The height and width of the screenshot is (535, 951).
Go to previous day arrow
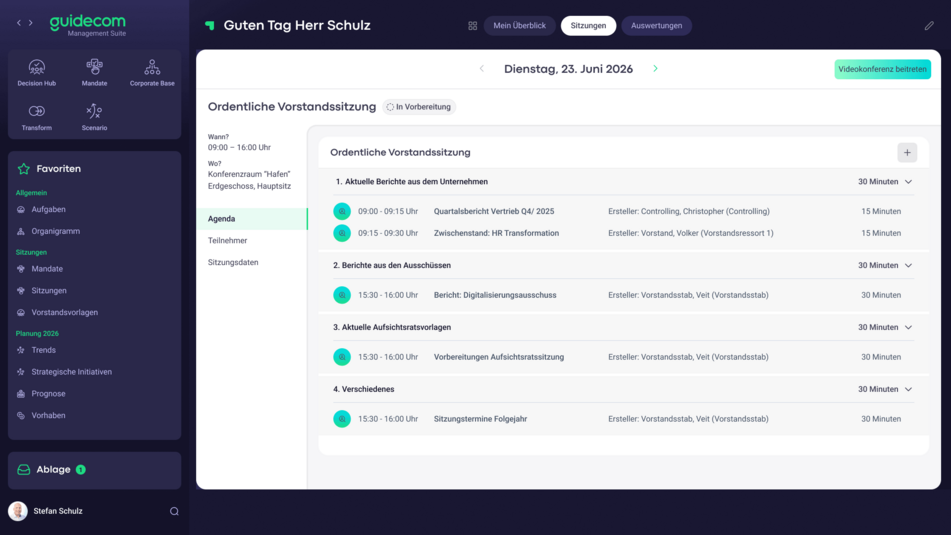pyautogui.click(x=482, y=69)
